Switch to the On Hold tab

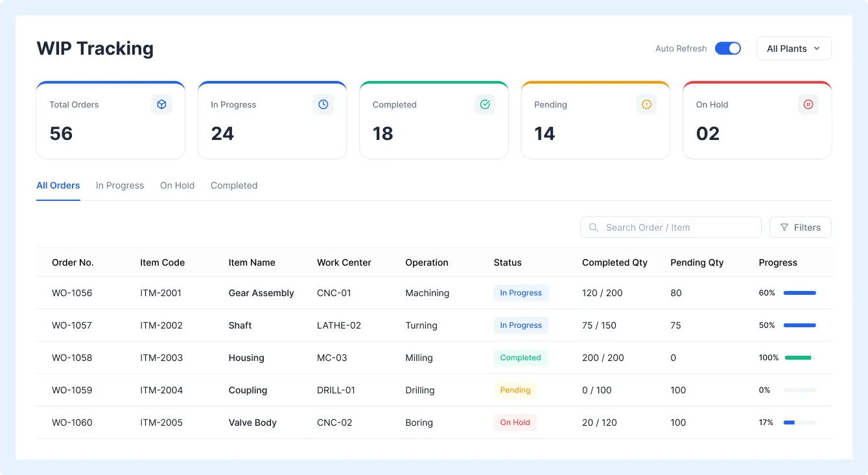[178, 185]
